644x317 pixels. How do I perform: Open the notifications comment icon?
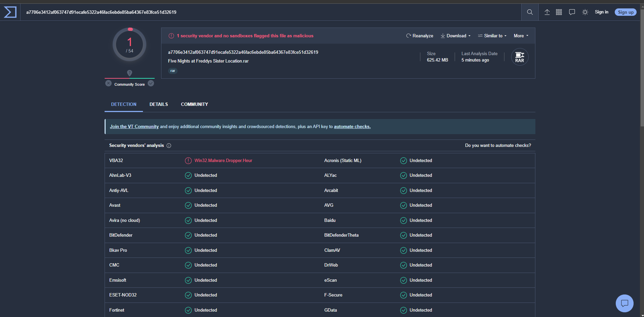point(572,12)
